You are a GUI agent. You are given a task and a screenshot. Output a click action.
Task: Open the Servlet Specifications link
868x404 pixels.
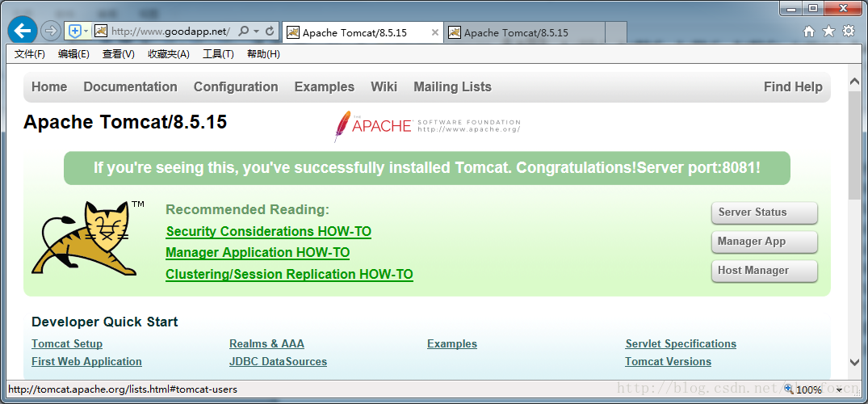[681, 343]
